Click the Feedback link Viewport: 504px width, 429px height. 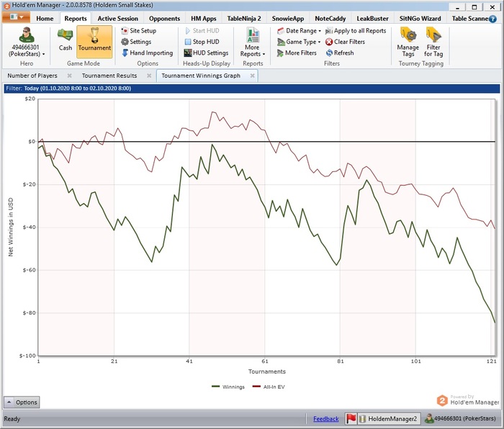[x=325, y=419]
